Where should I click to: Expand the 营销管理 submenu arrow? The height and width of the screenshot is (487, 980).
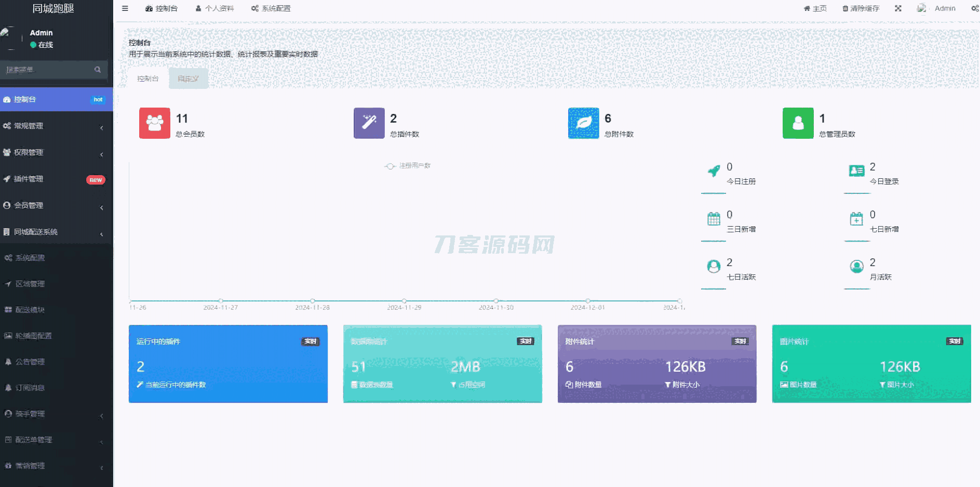(102, 468)
